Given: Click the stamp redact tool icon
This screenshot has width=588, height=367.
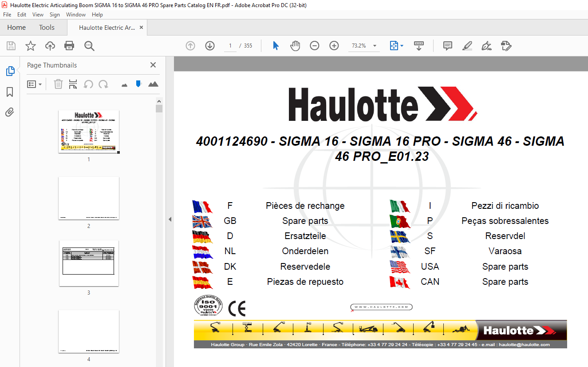Looking at the screenshot, I should 506,46.
